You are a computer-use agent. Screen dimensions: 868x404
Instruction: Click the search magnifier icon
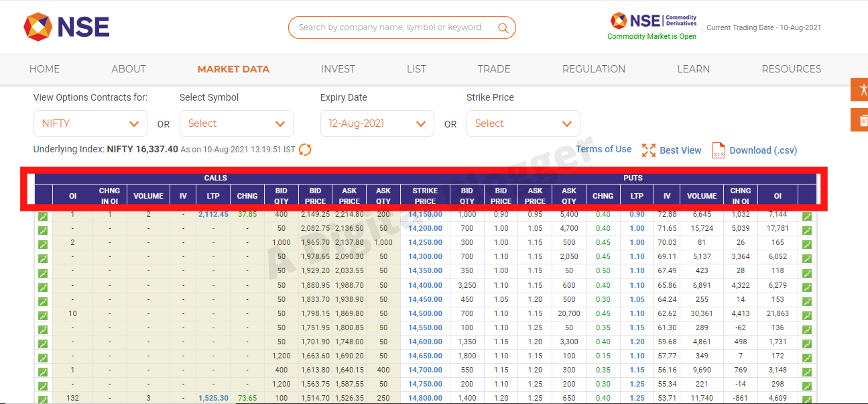pyautogui.click(x=503, y=28)
